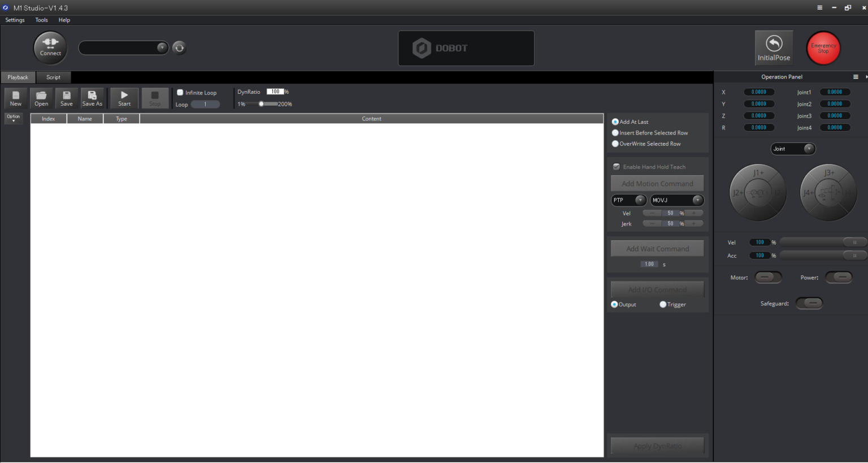Screen dimensions: 868x463
Task: Hit the red Emergency Stop button
Action: [823, 48]
